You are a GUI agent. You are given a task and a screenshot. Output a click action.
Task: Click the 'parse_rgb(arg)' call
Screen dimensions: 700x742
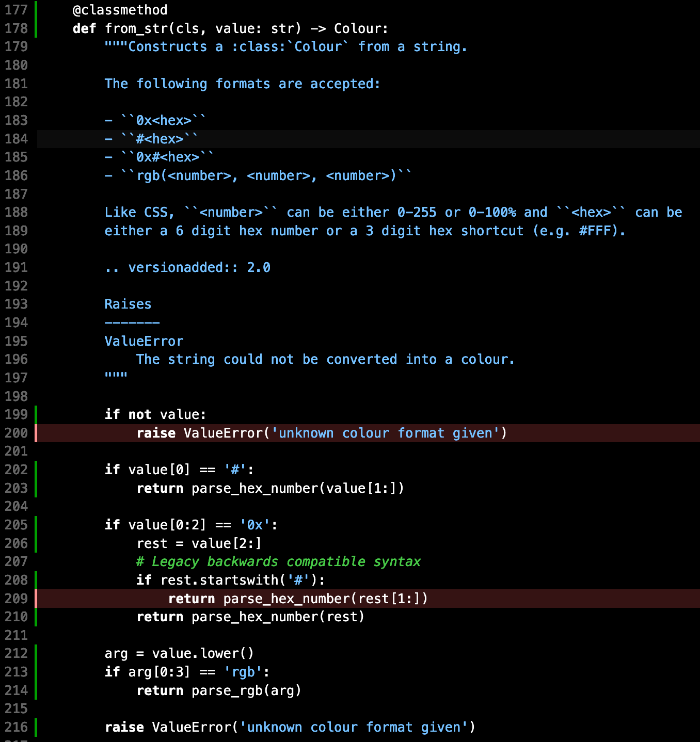[x=246, y=690]
